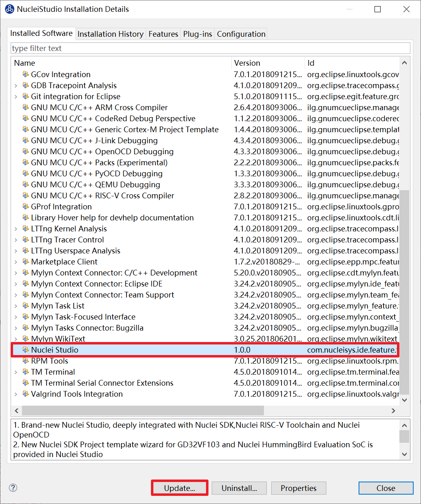The width and height of the screenshot is (421, 504).
Task: Select the LTTng Userspace Analysis row name
Action: click(x=76, y=251)
